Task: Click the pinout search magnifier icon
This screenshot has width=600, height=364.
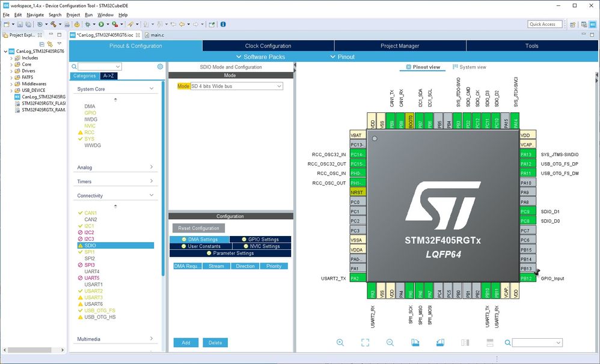Action: pos(507,342)
